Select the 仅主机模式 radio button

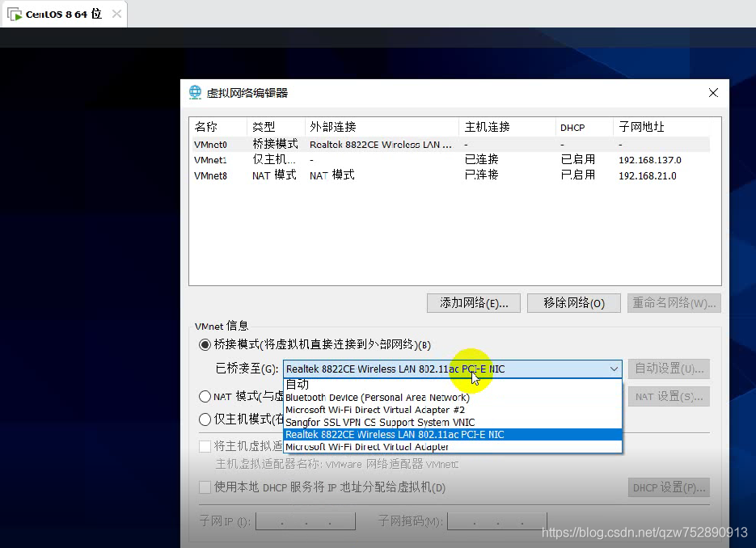point(205,419)
